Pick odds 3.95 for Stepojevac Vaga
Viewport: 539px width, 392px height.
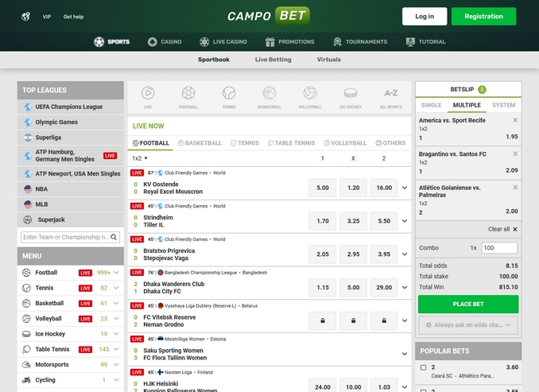pyautogui.click(x=384, y=254)
